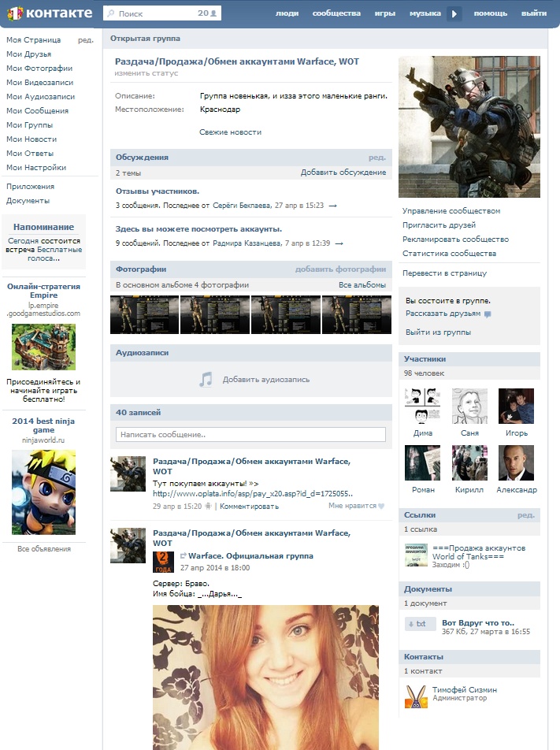560x750 pixels.
Task: Click the search magnifier icon
Action: click(111, 13)
